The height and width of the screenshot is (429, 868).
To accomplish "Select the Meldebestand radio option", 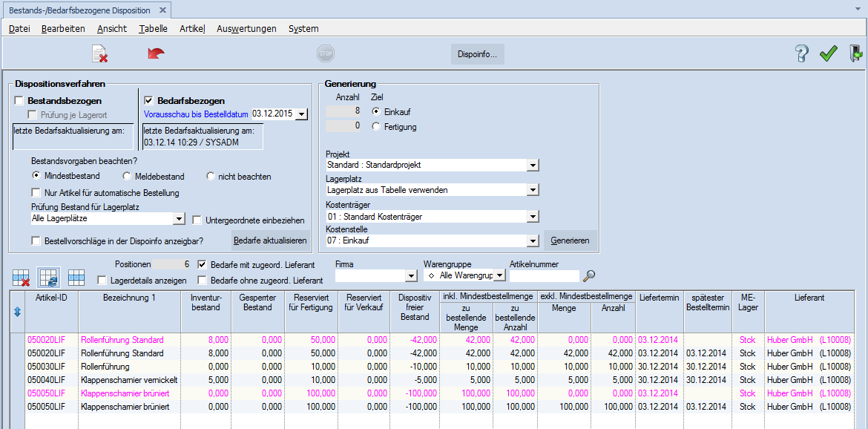I will coord(128,177).
